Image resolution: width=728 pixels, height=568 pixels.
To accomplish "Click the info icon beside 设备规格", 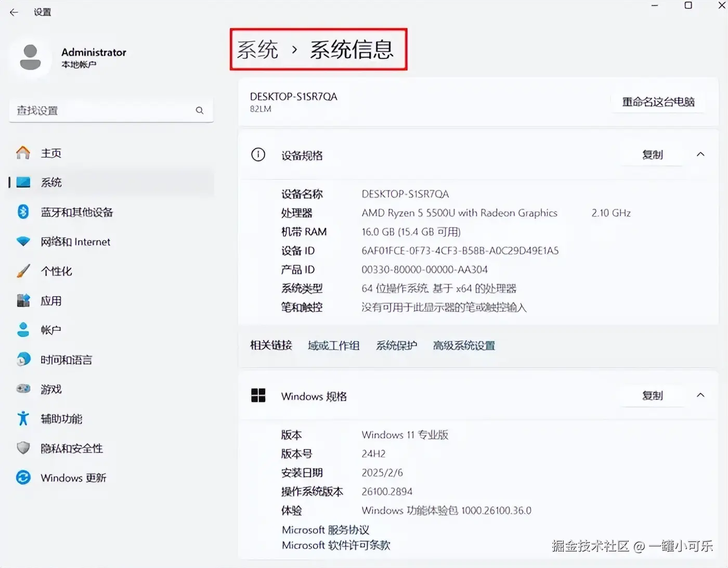I will 258,154.
